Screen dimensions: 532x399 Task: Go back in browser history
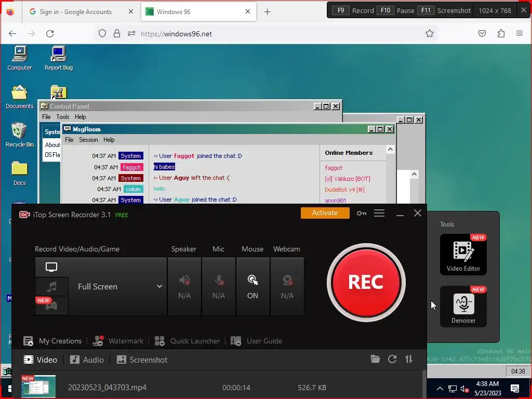[12, 34]
